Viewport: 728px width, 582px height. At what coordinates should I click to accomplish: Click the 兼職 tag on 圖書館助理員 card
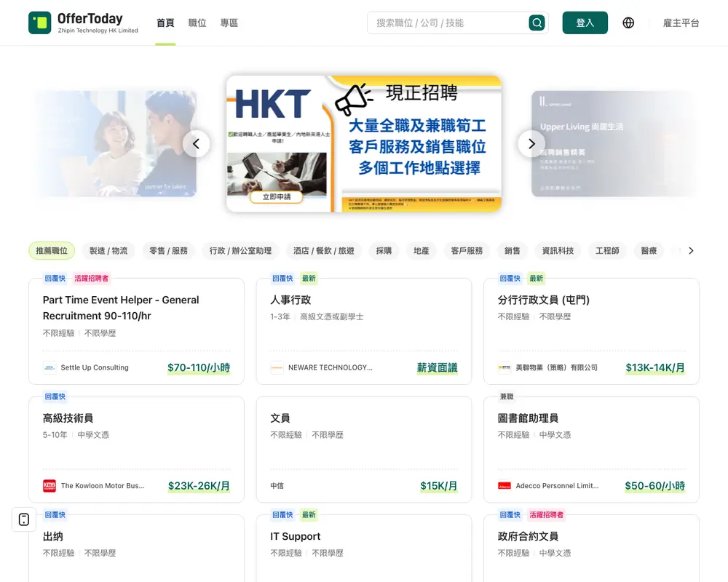click(x=507, y=396)
